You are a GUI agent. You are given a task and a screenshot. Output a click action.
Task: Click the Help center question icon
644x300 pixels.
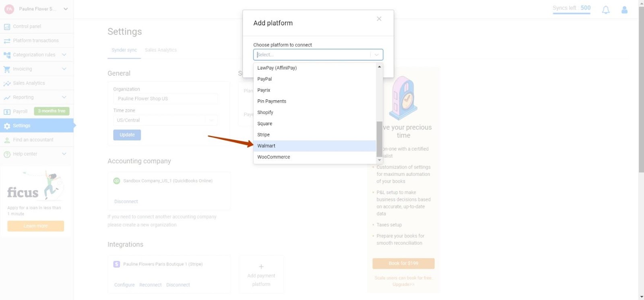click(7, 154)
